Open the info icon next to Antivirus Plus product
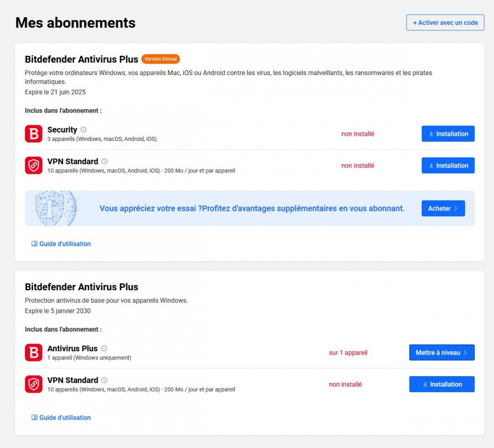494x448 pixels. (x=104, y=348)
